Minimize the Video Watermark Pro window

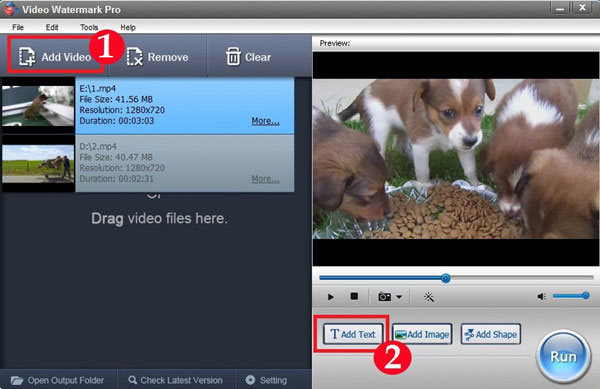(560, 8)
